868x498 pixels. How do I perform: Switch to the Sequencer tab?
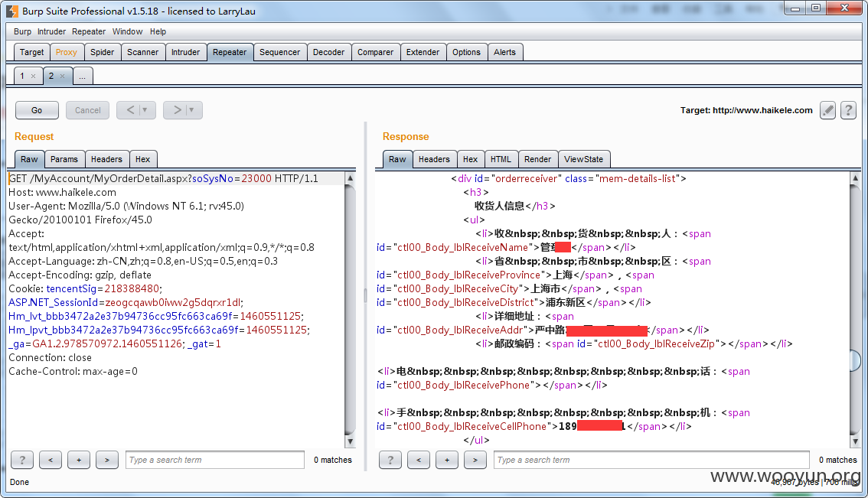click(279, 52)
